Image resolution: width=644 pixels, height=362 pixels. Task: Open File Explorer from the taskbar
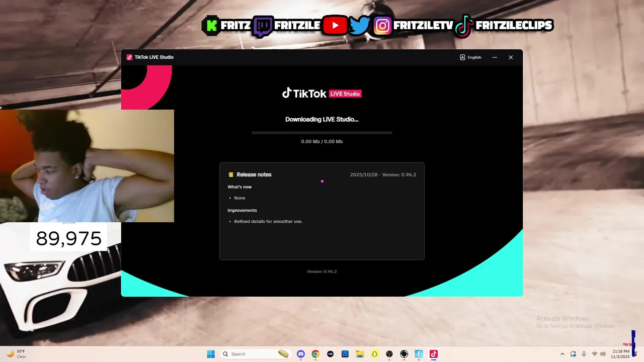tap(360, 354)
